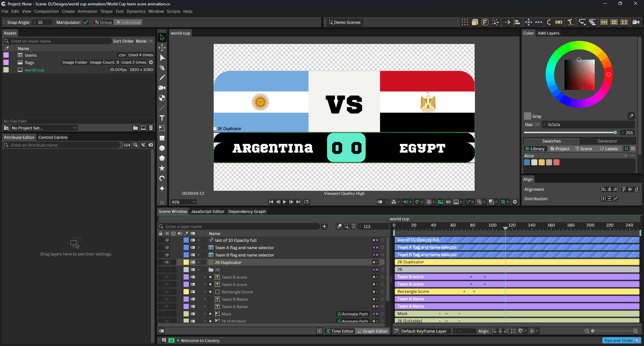Click the green dashed arrow connect icon
The width and height of the screenshot is (644, 346).
click(x=506, y=22)
